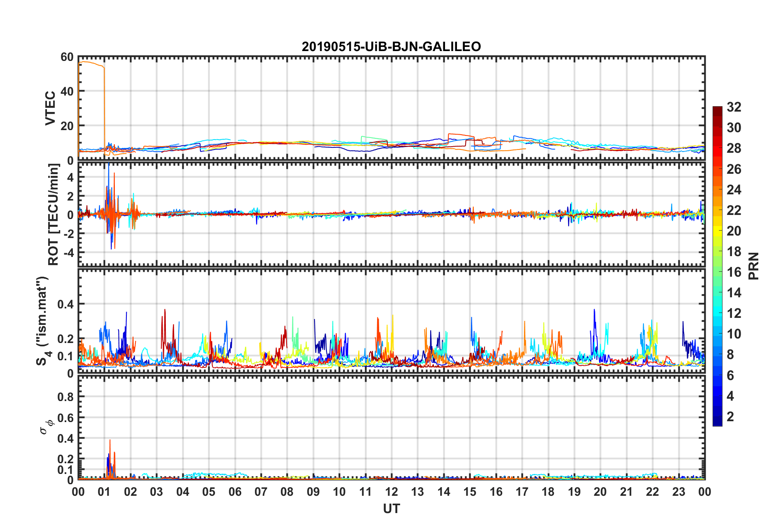The image size is (783, 532).
Task: Click the plot title 20190515-UiB-BJN-GALILEO
Action: 391,47
